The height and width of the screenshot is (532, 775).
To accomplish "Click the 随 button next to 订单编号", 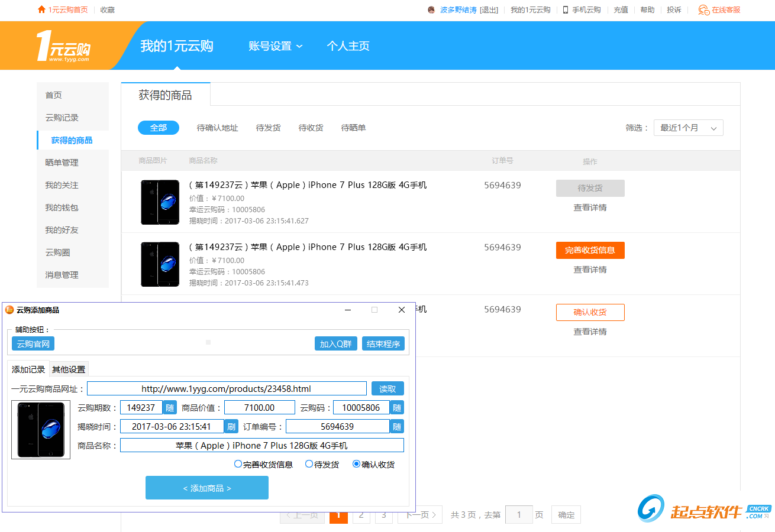I will point(397,426).
